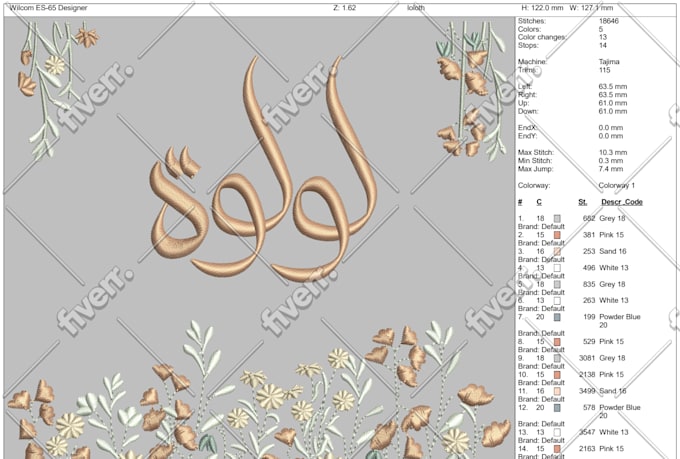This screenshot has height=459, width=680.
Task: Click the Pink 15 swatch in row 8
Action: [x=557, y=341]
